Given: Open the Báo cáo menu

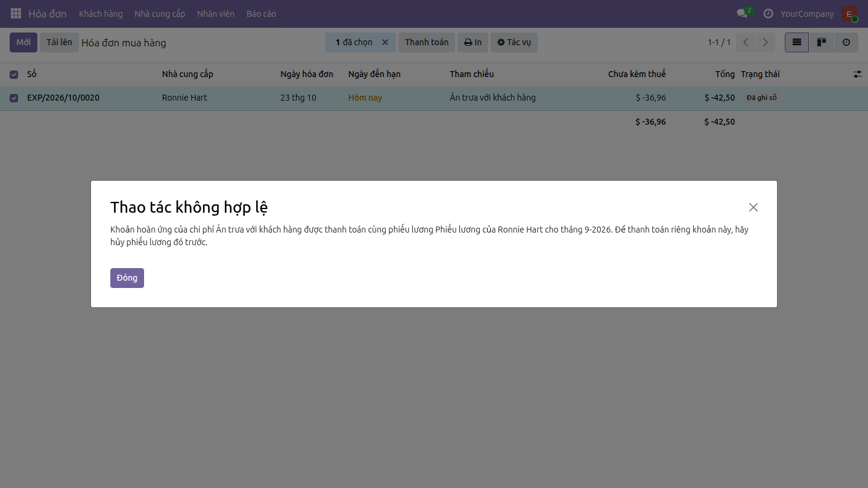Looking at the screenshot, I should 261,13.
